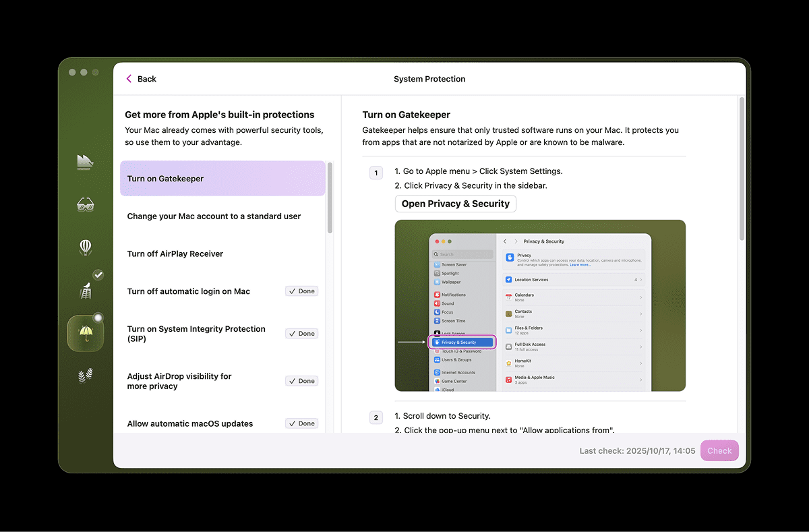Click Done badge for automatic login

pos(301,291)
